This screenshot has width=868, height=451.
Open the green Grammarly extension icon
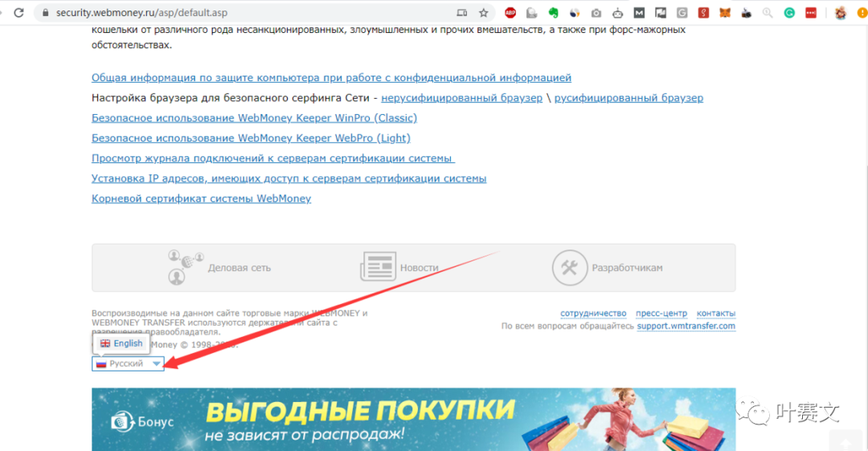(x=789, y=12)
